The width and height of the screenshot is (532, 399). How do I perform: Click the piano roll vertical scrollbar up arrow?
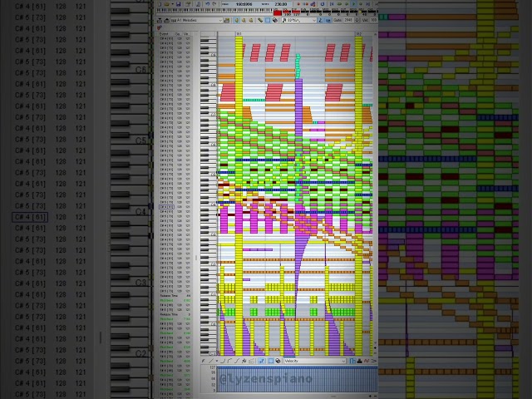point(375,34)
